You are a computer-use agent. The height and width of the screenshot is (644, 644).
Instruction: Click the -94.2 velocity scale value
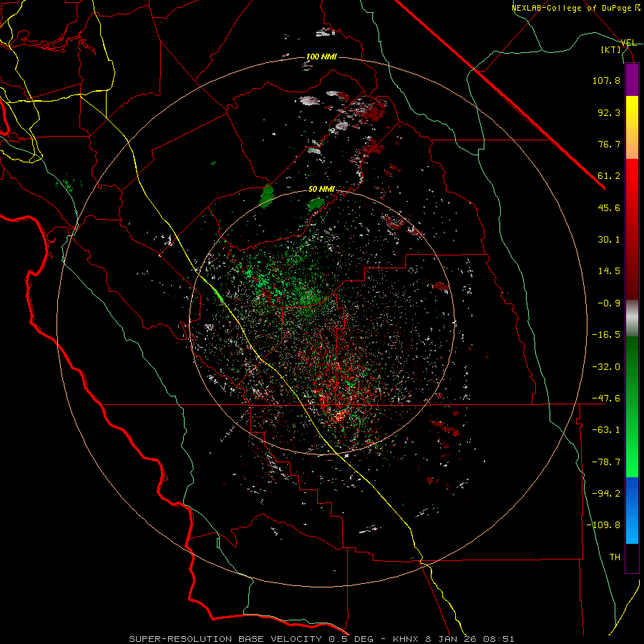click(606, 494)
